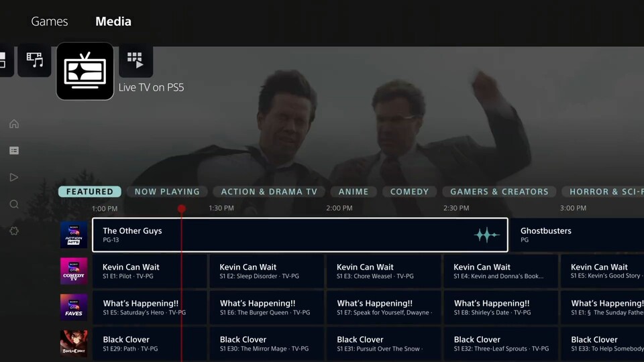
Task: Open Black Clover S1 E32: Three-Leaf Sprouts
Action: click(x=500, y=343)
